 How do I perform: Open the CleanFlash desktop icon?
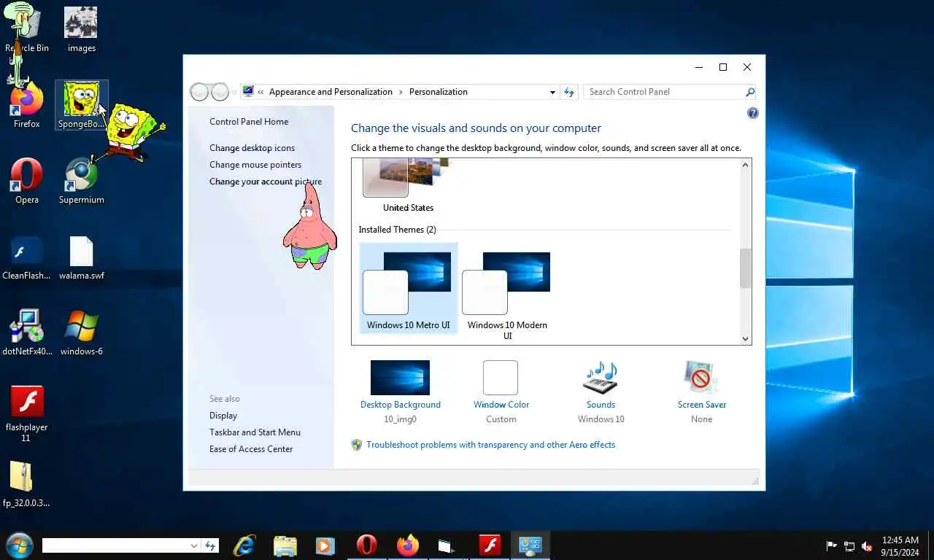coord(26,257)
